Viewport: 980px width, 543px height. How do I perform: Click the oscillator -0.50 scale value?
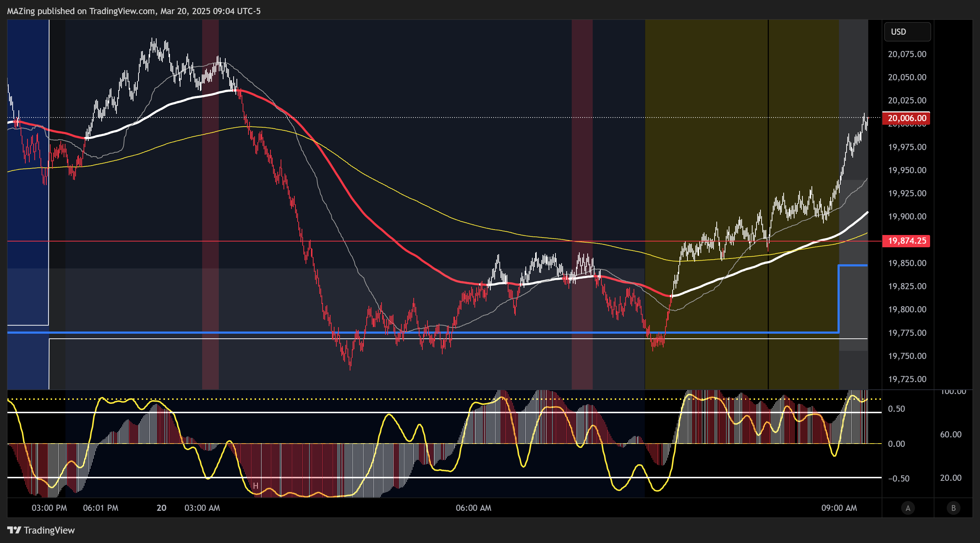[898, 478]
